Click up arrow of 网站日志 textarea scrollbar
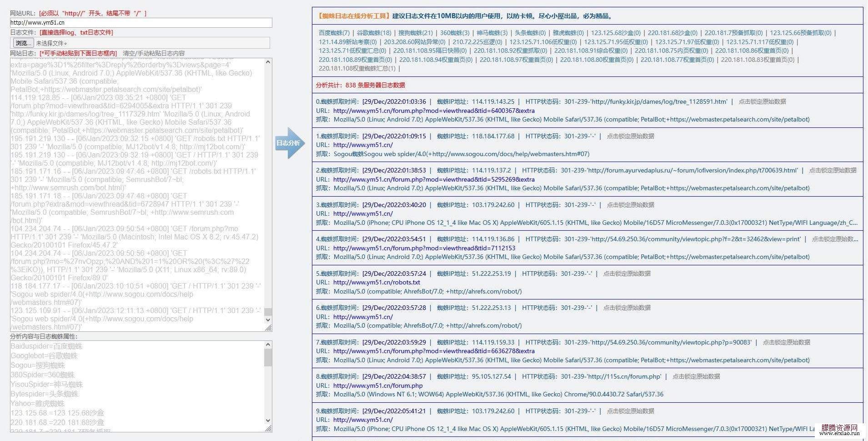The height and width of the screenshot is (441, 868). [x=268, y=62]
